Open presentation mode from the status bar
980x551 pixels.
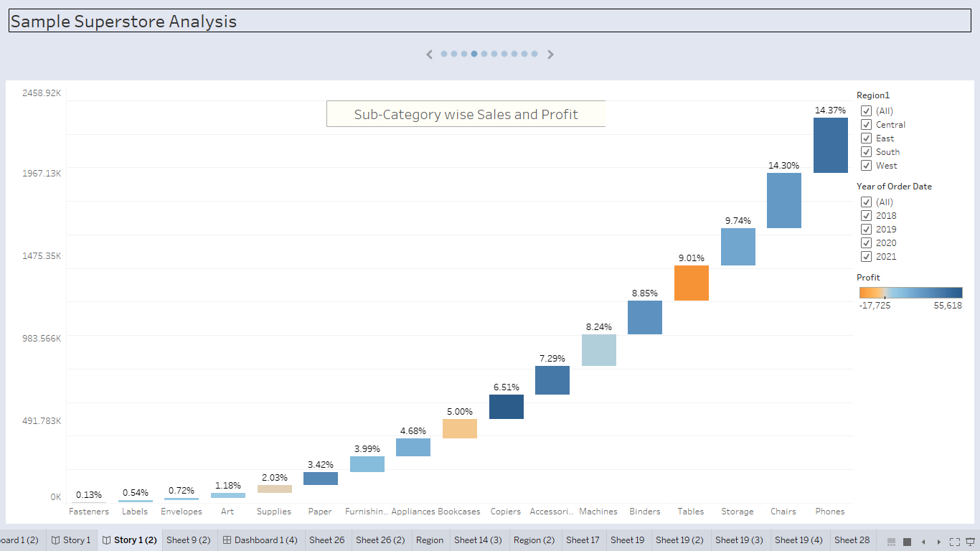(970, 542)
